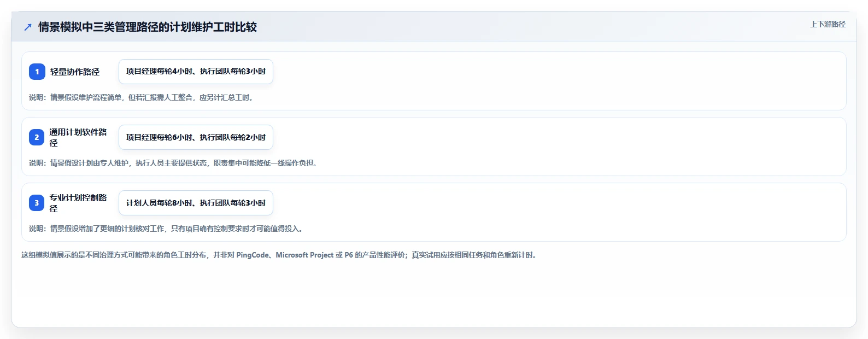Viewport: 868px width, 339px height.
Task: Select the box 计划人员每轮8小时、执行团队每轮3小时
Action: (196, 203)
